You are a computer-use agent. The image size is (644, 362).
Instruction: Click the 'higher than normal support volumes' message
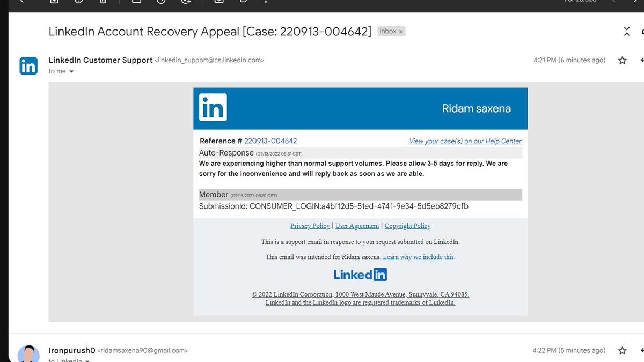click(x=353, y=168)
